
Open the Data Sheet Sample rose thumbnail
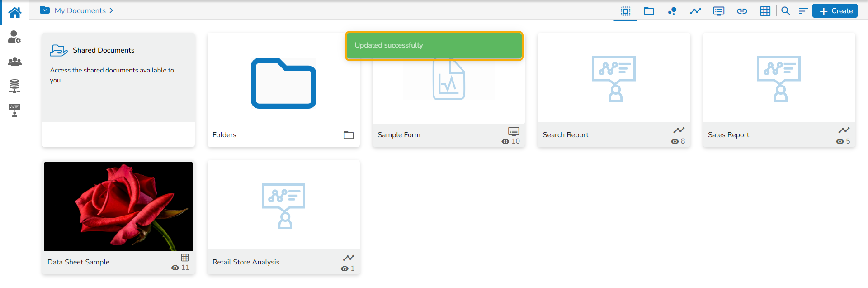pos(118,206)
